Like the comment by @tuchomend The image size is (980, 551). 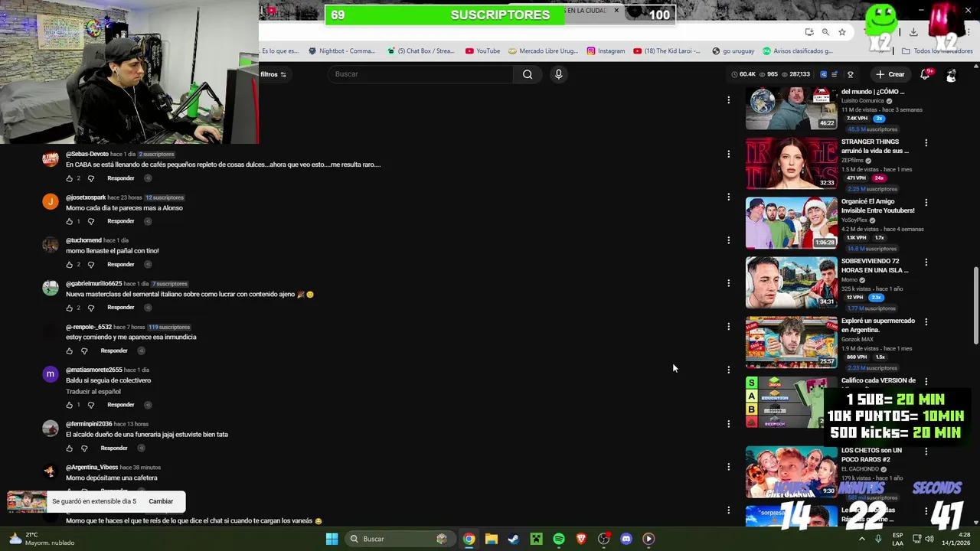tap(69, 264)
